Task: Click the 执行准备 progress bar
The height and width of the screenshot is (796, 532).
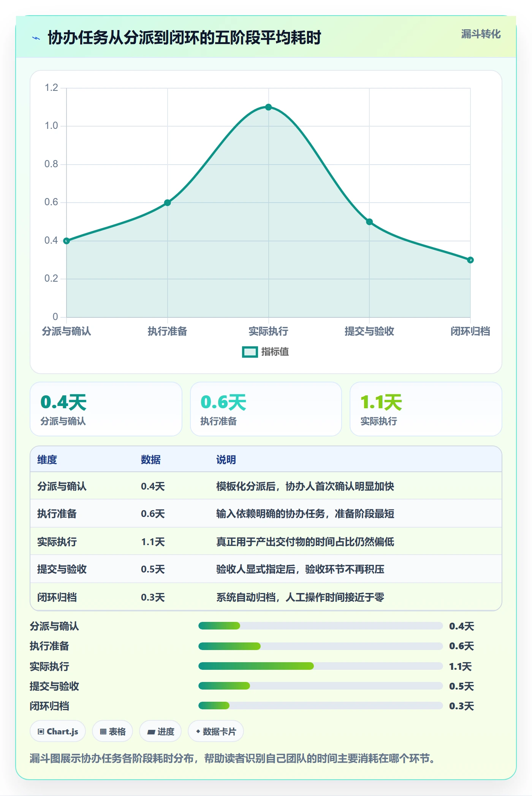Action: (x=320, y=646)
